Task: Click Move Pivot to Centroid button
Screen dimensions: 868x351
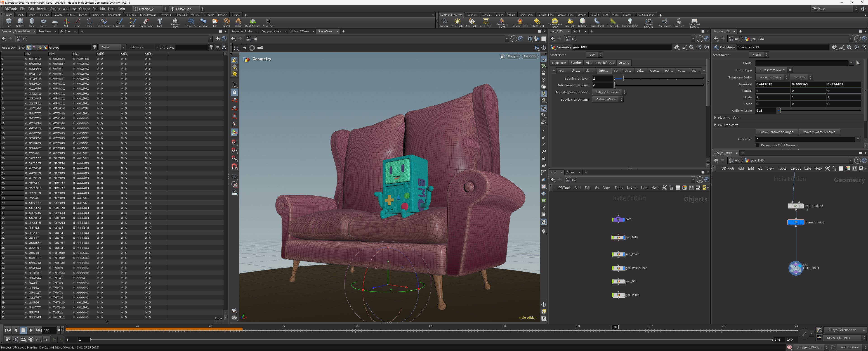Action: pyautogui.click(x=819, y=132)
